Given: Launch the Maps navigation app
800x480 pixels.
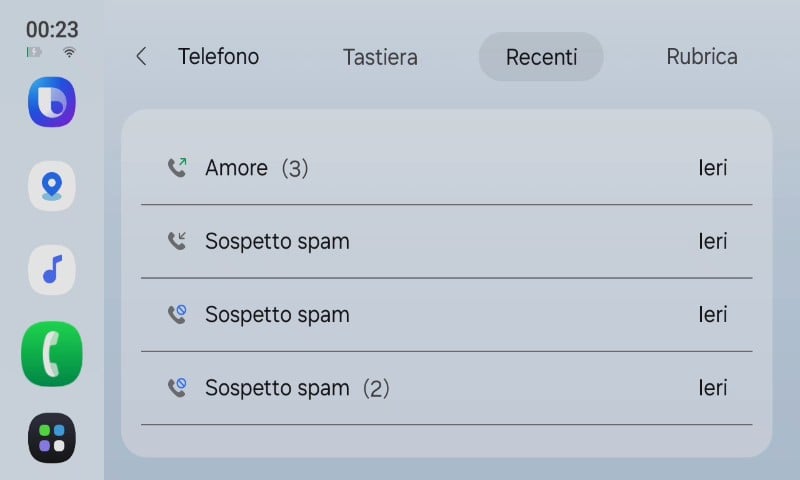Looking at the screenshot, I should click(51, 186).
